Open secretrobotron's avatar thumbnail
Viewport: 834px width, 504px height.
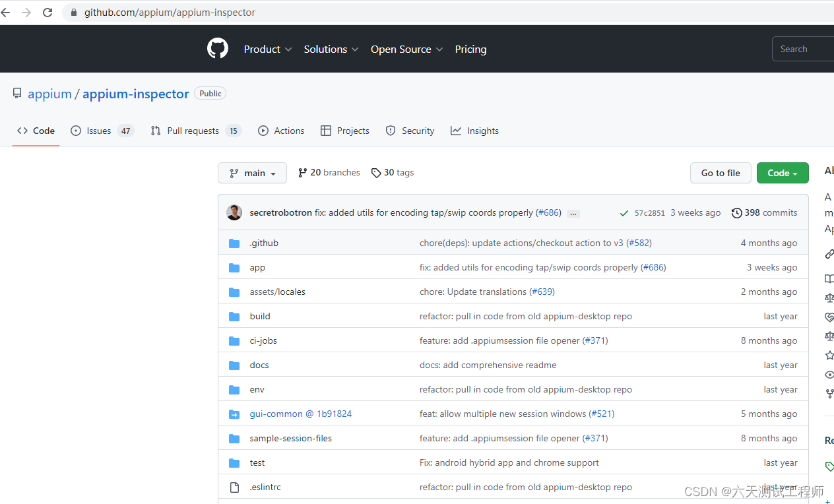click(x=234, y=212)
